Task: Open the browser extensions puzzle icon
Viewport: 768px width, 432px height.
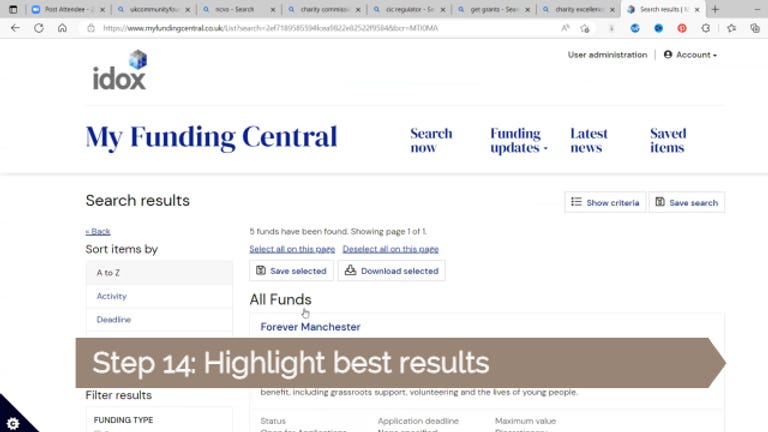Action: click(x=705, y=28)
